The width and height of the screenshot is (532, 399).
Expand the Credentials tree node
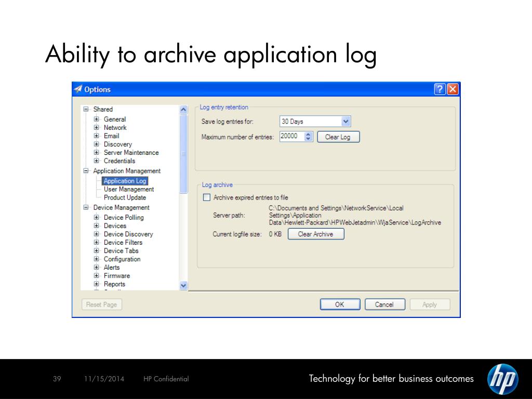[x=96, y=161]
